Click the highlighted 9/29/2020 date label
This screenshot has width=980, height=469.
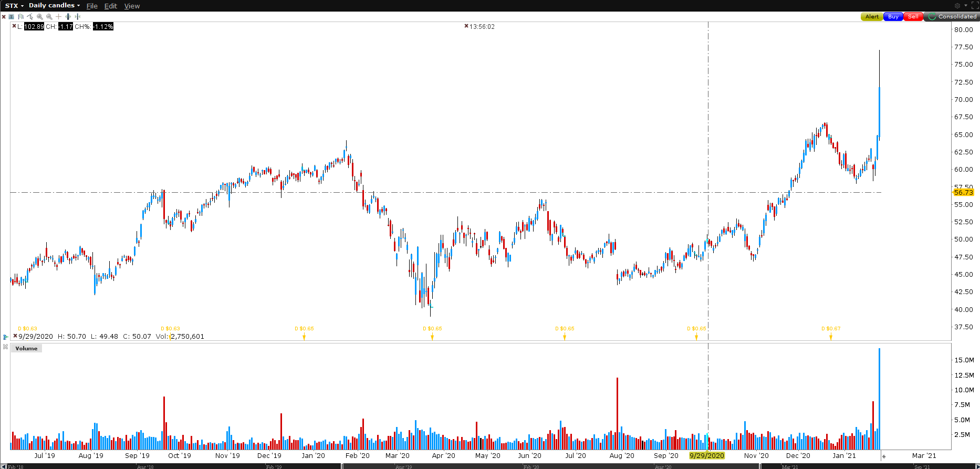click(707, 456)
